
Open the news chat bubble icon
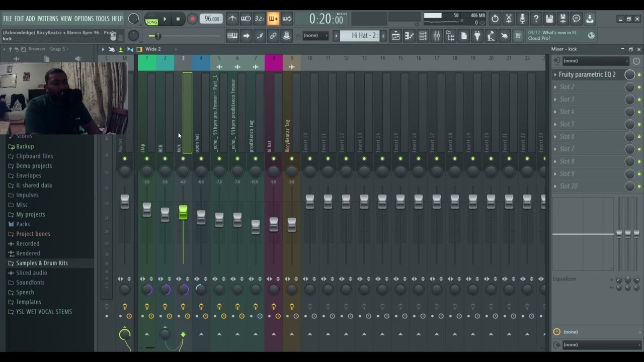pos(577,19)
